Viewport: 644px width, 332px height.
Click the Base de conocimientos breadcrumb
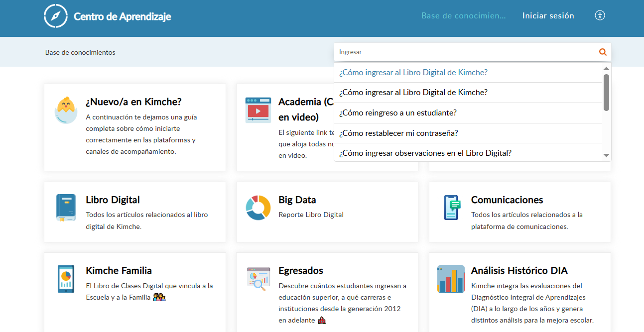pos(80,52)
